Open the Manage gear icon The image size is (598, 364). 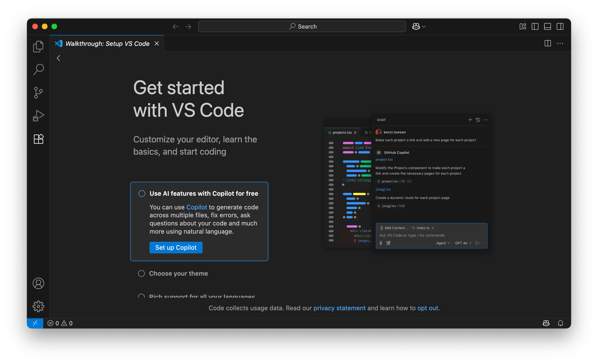(x=38, y=306)
